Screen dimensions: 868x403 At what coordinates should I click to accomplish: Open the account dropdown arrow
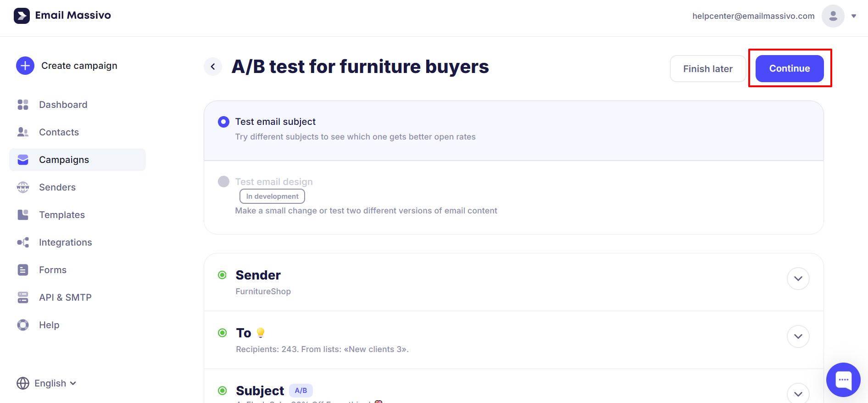(x=854, y=16)
